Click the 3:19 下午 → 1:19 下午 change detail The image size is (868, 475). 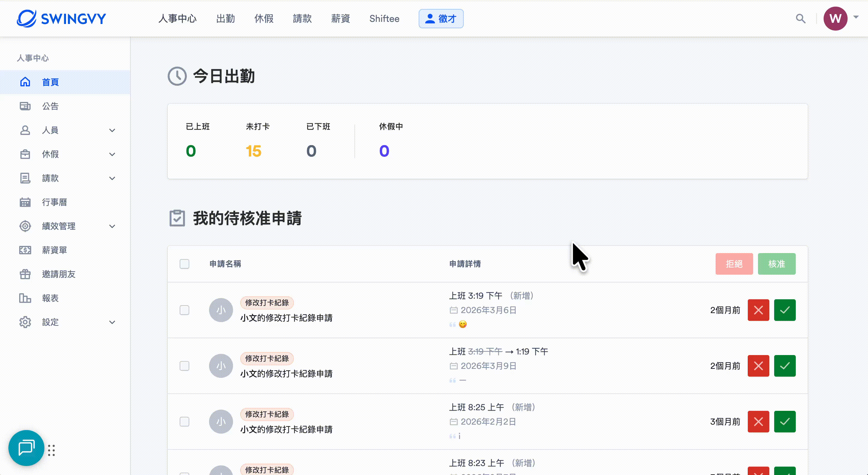click(499, 351)
